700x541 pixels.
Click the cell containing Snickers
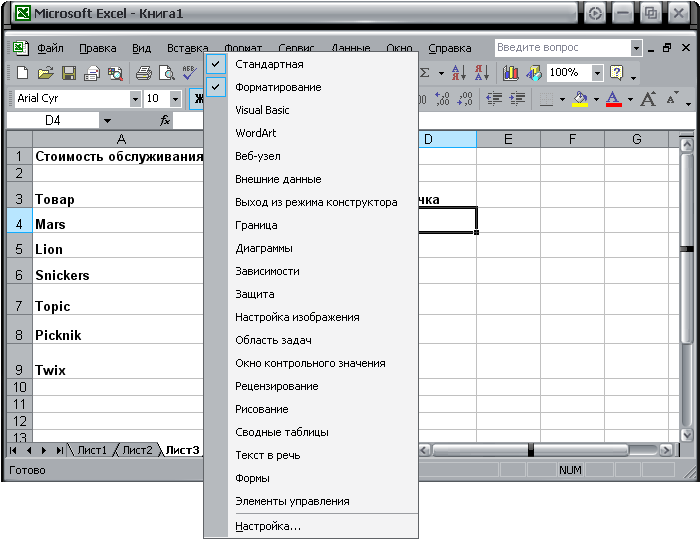point(118,271)
